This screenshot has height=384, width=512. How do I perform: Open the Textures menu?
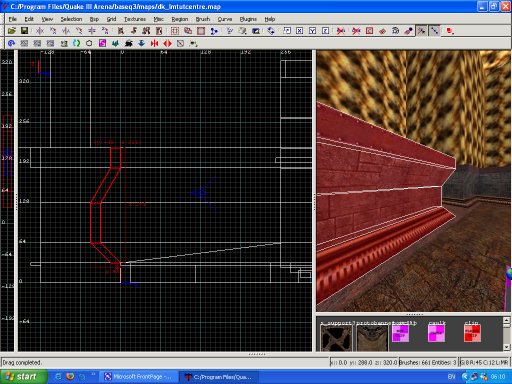(135, 19)
